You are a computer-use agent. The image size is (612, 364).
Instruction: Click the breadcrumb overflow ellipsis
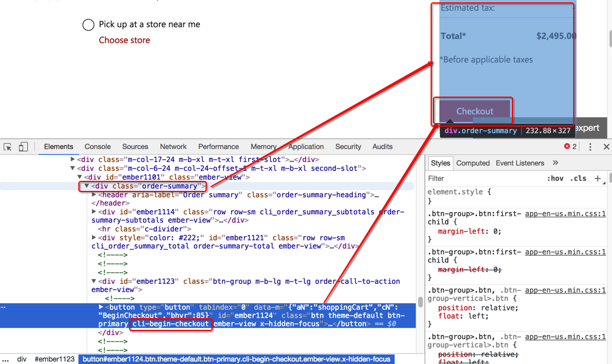(5, 359)
